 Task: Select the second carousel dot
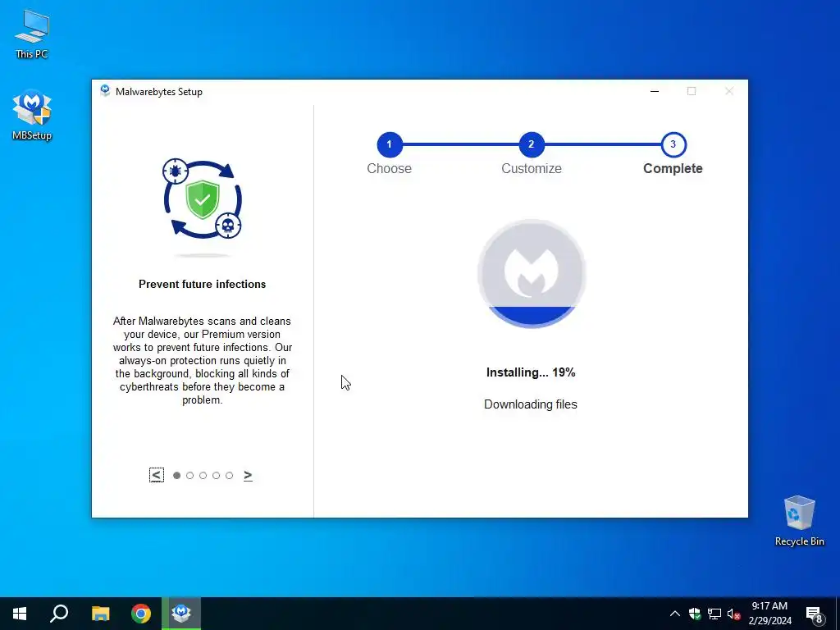[x=189, y=476]
